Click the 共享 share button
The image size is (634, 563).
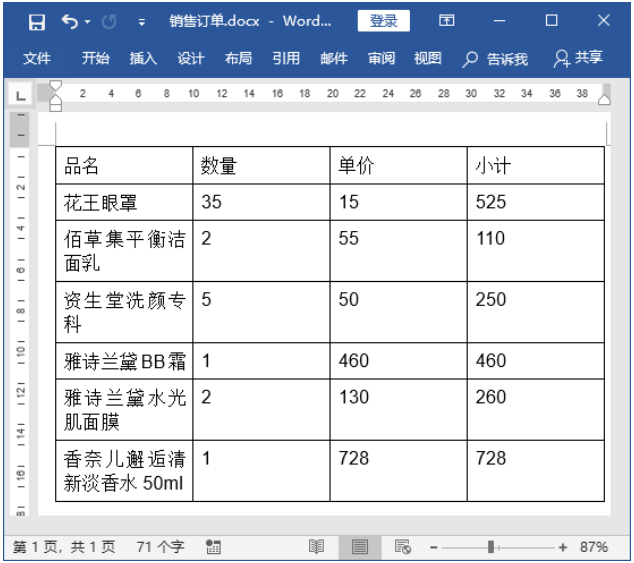click(579, 58)
